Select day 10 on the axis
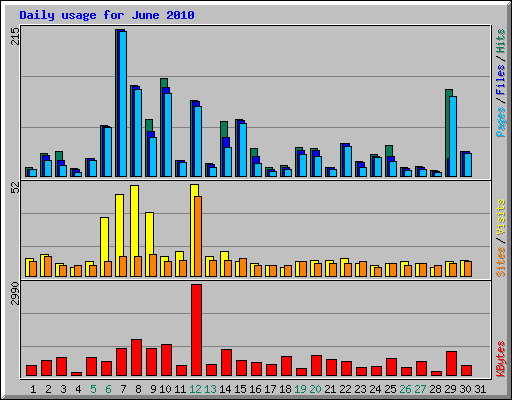The width and height of the screenshot is (512, 400). tap(165, 389)
